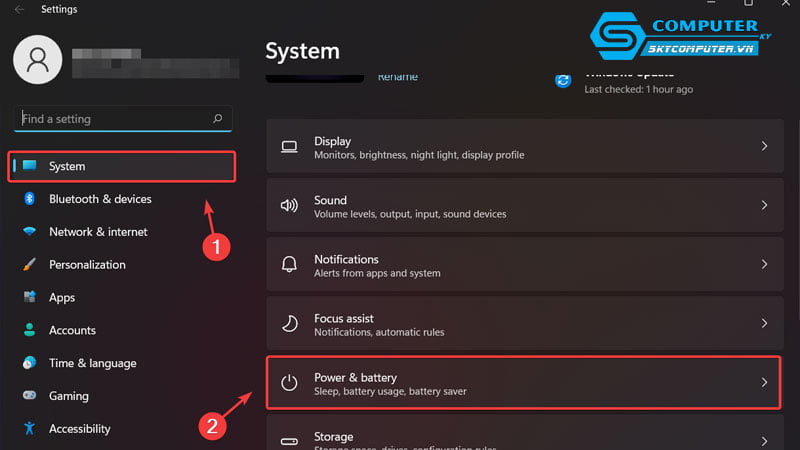The width and height of the screenshot is (800, 450).
Task: Click the Accessibility figure icon
Action: 30,429
